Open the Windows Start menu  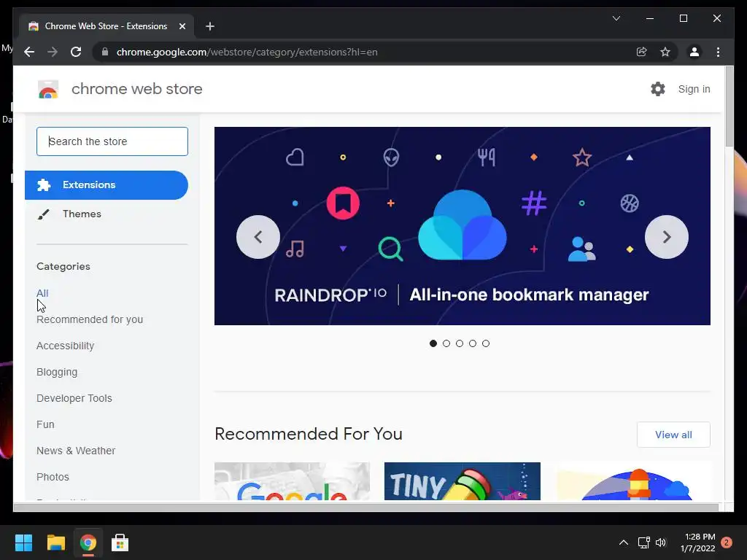click(23, 542)
